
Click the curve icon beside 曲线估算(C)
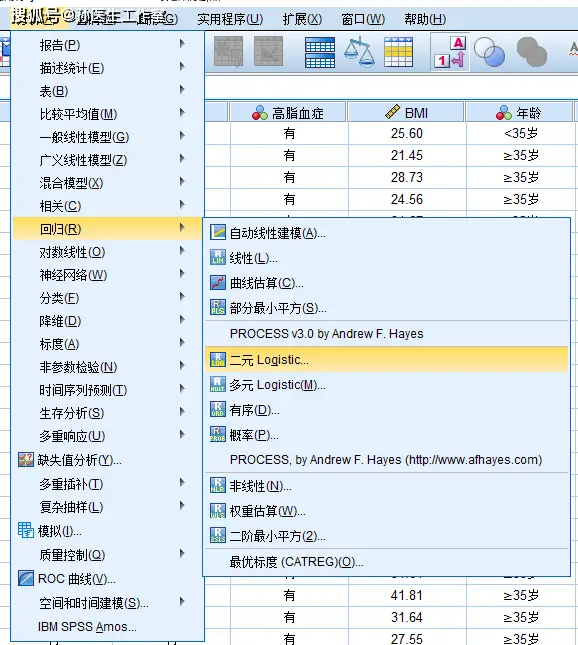point(218,282)
